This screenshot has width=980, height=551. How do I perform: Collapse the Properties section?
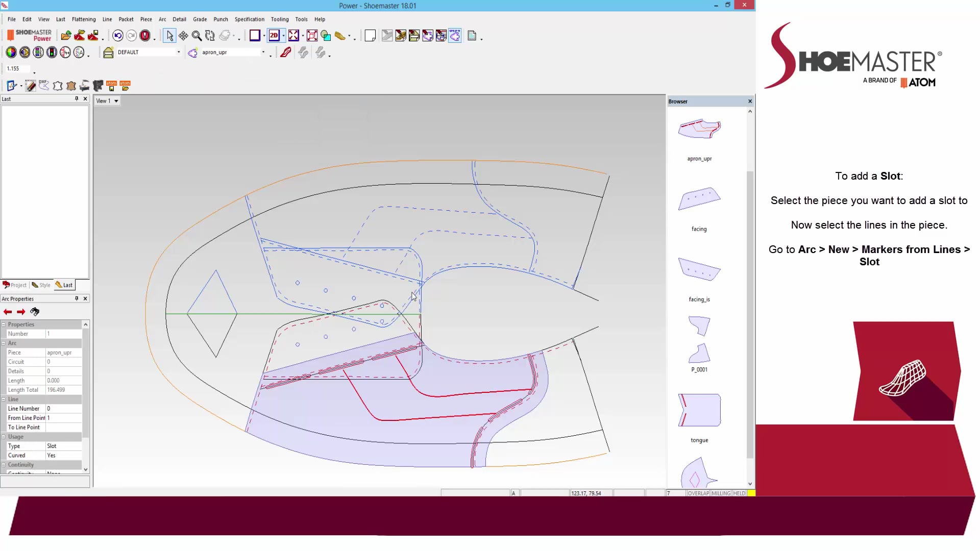[4, 324]
